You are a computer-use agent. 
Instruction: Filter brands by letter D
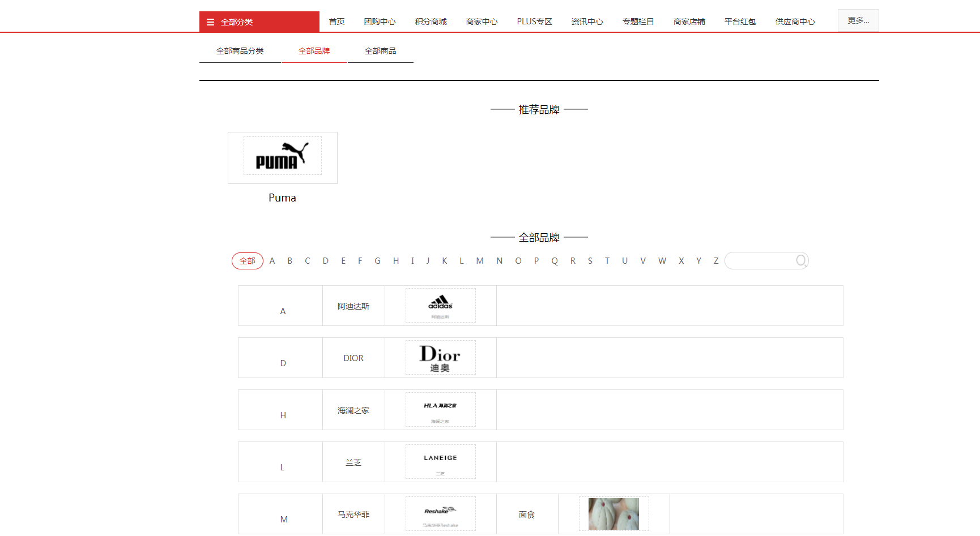click(x=326, y=261)
